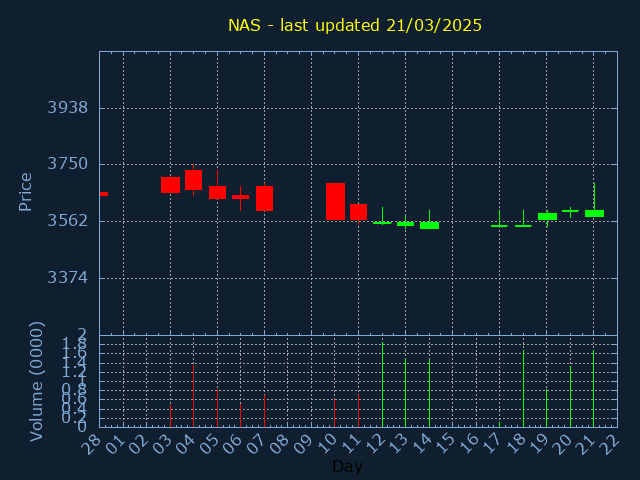This screenshot has width=640, height=480.
Task: Click the green candlestick for day 20
Action: point(570,211)
